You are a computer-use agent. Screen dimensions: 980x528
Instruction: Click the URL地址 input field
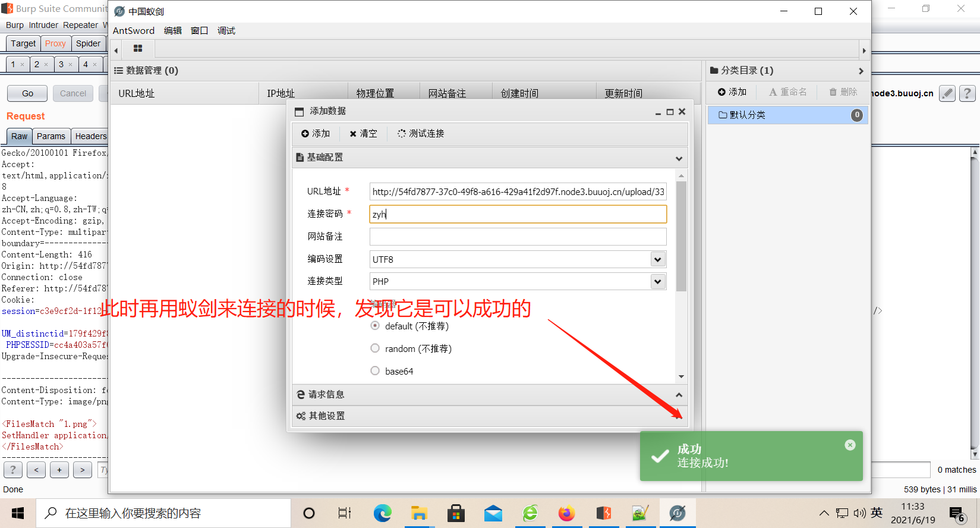(518, 191)
